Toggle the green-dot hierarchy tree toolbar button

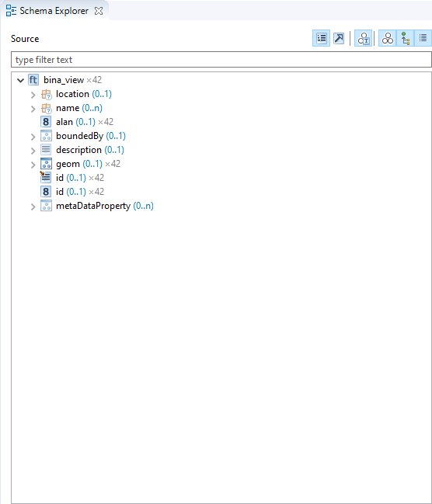[x=406, y=38]
